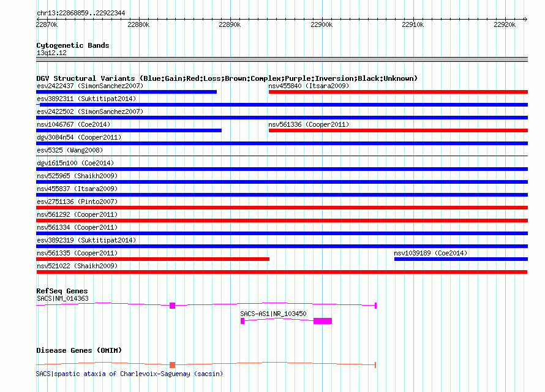Click the 22890k ruler position
The image size is (545, 392).
tap(230, 24)
